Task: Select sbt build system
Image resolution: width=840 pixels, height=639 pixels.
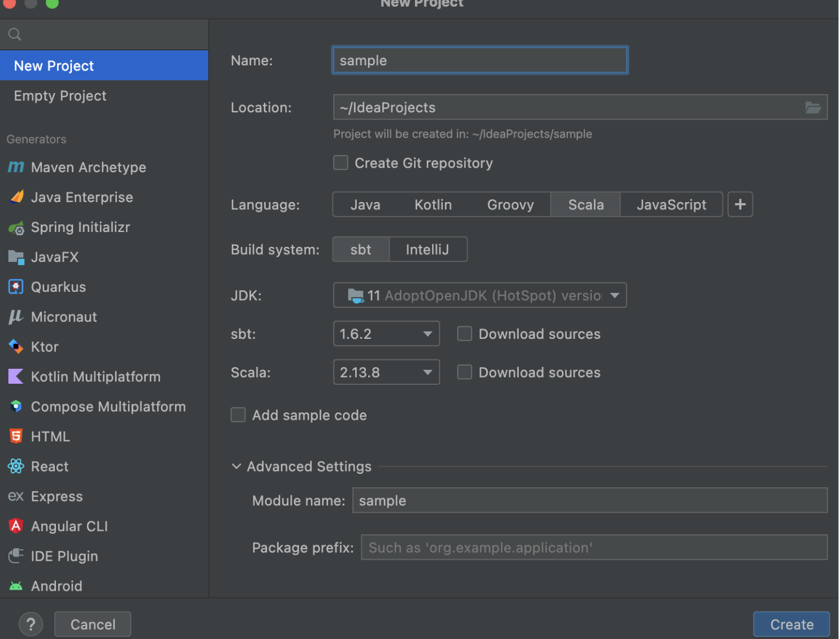Action: click(361, 249)
